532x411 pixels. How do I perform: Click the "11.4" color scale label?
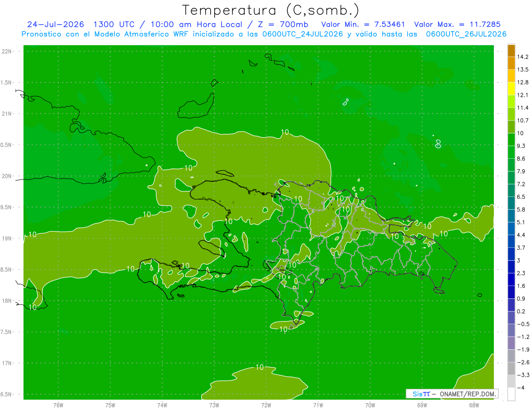[x=523, y=108]
